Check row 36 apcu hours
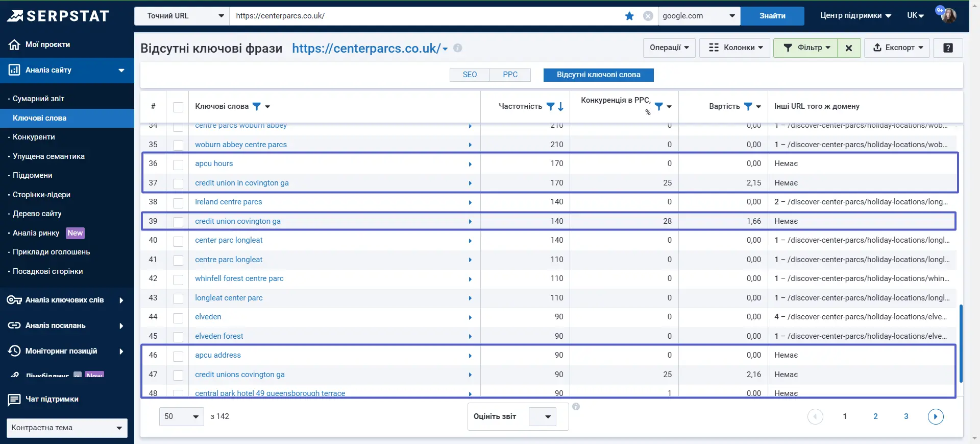980x444 pixels. (178, 165)
